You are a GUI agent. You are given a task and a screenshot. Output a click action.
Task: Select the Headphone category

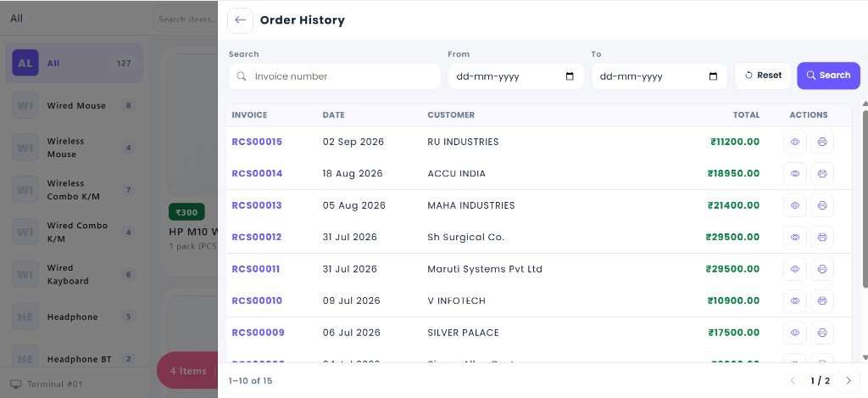coord(75,317)
